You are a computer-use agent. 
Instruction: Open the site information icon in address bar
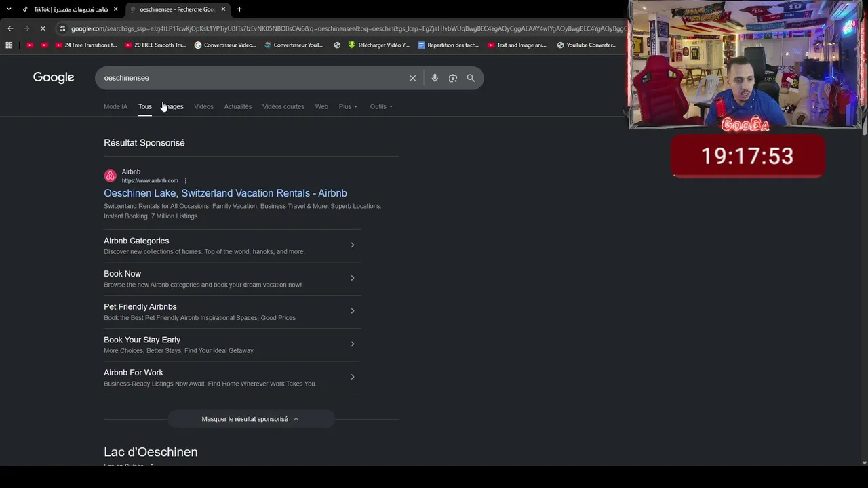pyautogui.click(x=62, y=28)
